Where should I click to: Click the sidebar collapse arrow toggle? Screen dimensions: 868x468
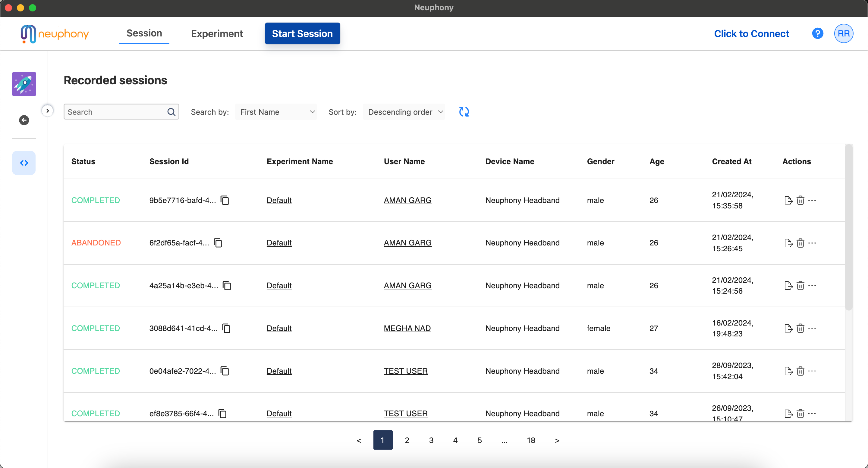pyautogui.click(x=48, y=111)
